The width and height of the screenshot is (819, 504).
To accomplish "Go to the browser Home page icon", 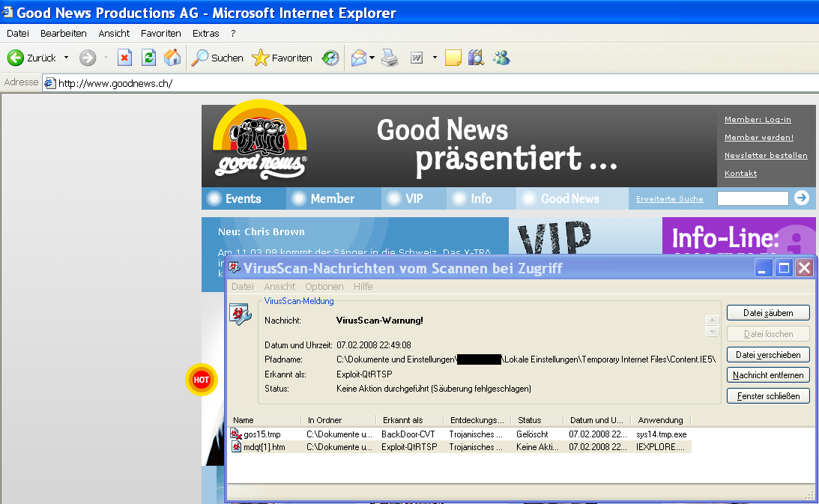I will click(x=172, y=58).
